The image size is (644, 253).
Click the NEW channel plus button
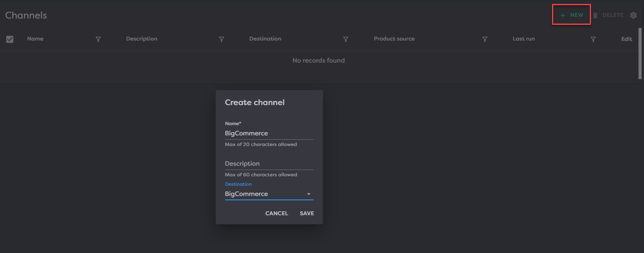[571, 15]
